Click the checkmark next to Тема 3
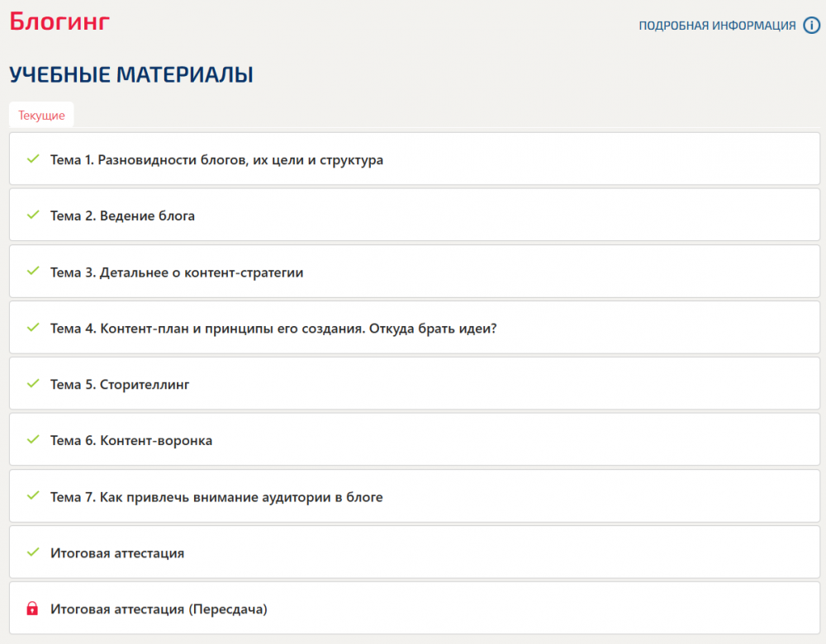Viewport: 826px width, 644px height. (x=33, y=271)
